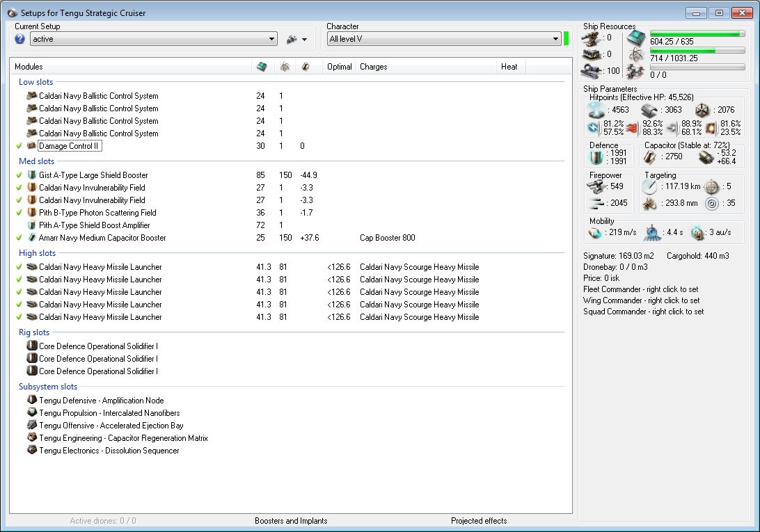Click Wing Commander right click to set

click(641, 300)
